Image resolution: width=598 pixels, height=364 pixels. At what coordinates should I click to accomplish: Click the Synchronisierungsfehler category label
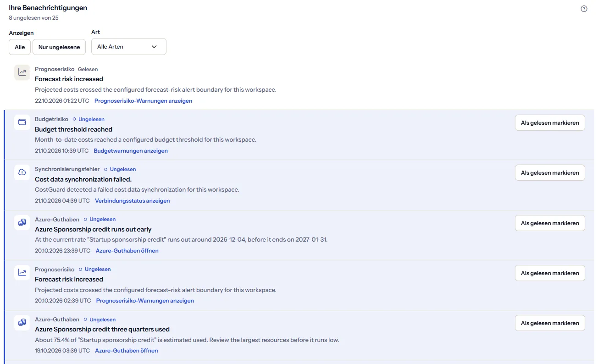click(x=67, y=169)
